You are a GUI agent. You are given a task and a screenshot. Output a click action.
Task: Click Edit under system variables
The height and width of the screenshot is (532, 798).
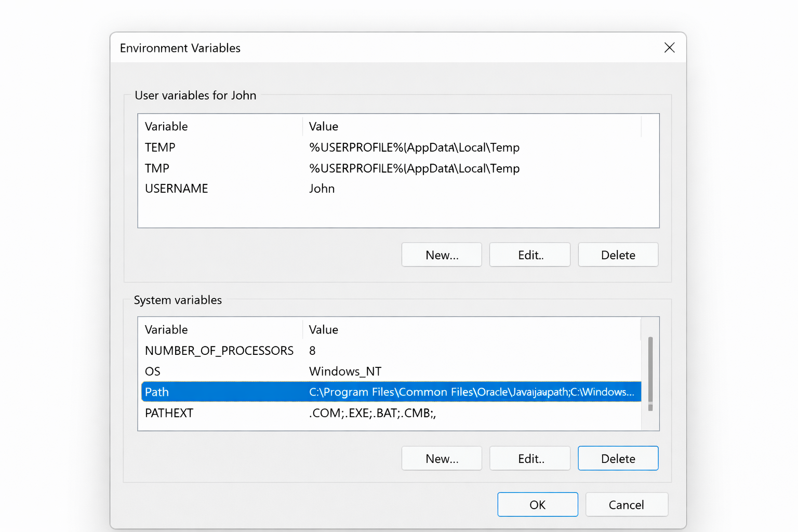pyautogui.click(x=529, y=458)
